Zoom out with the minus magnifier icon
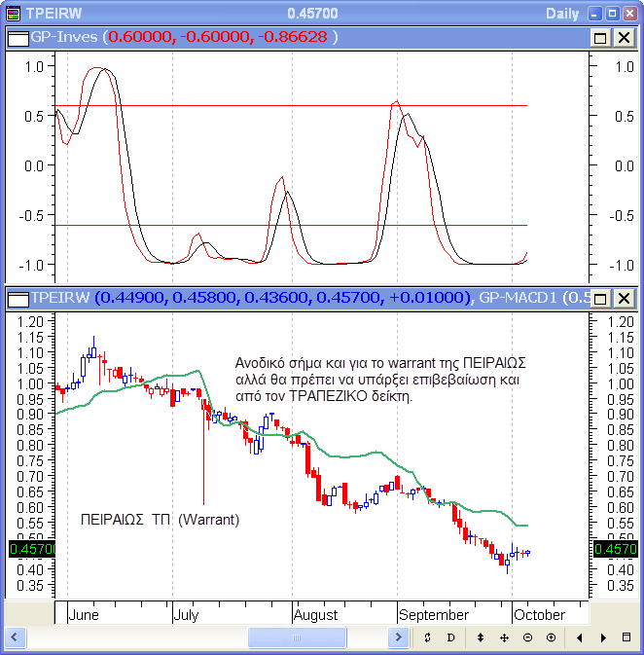 (x=527, y=637)
